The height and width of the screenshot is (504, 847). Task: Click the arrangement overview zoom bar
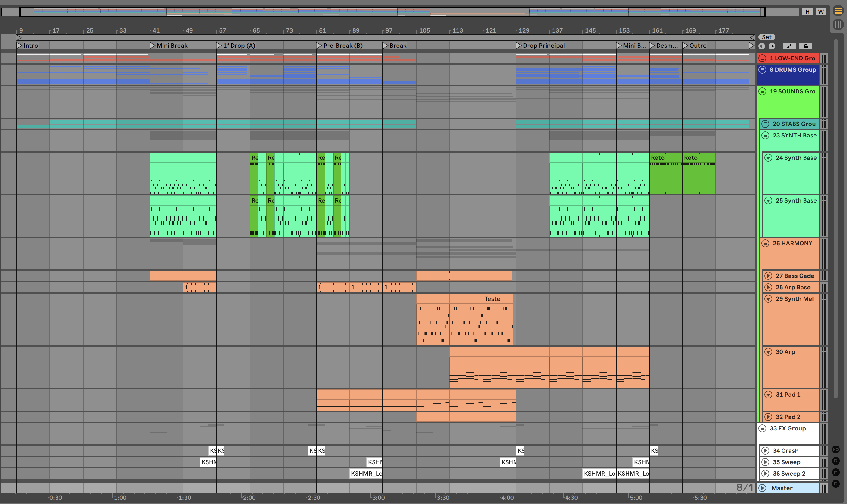click(391, 12)
